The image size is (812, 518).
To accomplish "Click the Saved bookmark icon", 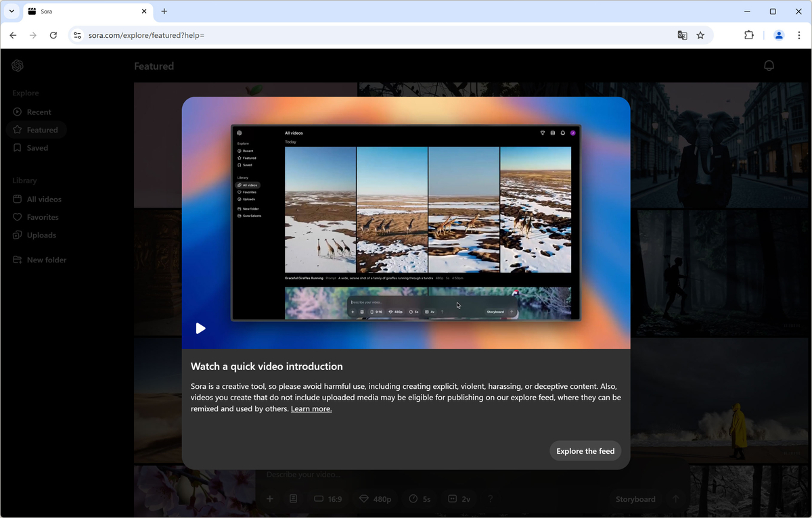I will 18,148.
